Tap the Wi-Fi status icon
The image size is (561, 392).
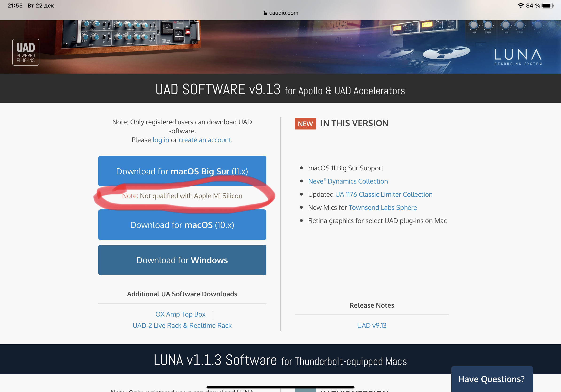tap(520, 5)
